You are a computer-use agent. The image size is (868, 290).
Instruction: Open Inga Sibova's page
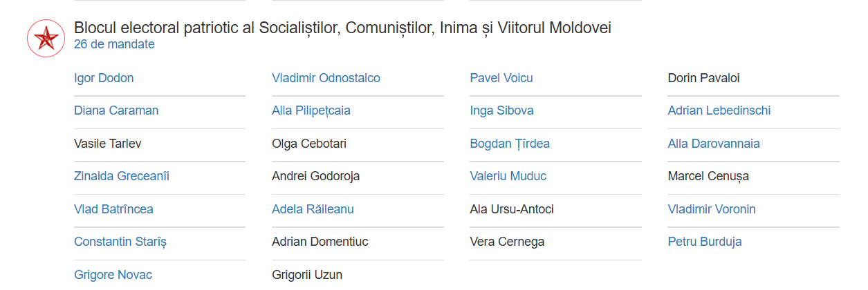[501, 110]
